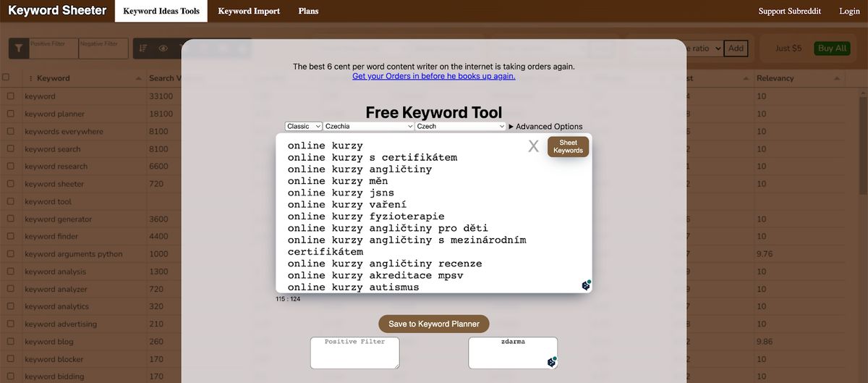Check the 'keyword tool' row checkbox

11,201
